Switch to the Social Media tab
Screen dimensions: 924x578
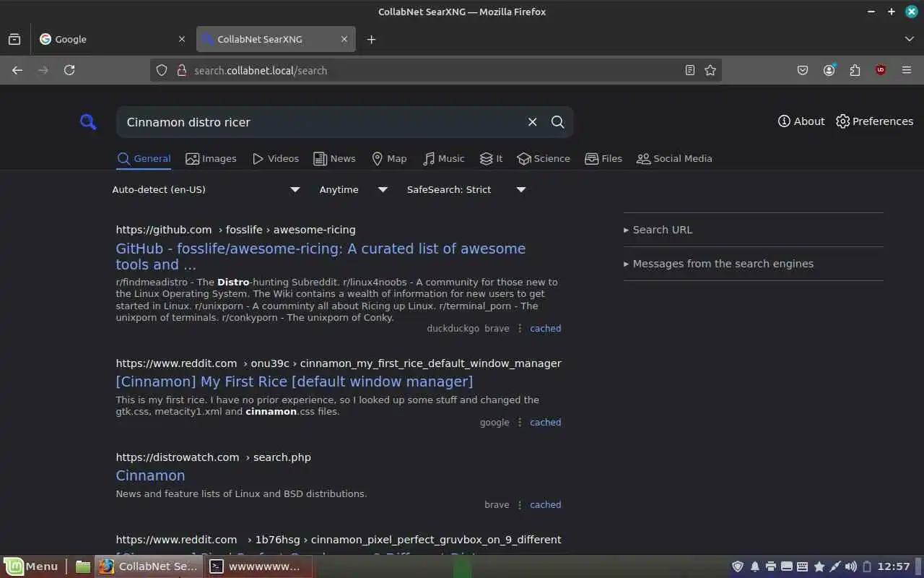click(674, 159)
